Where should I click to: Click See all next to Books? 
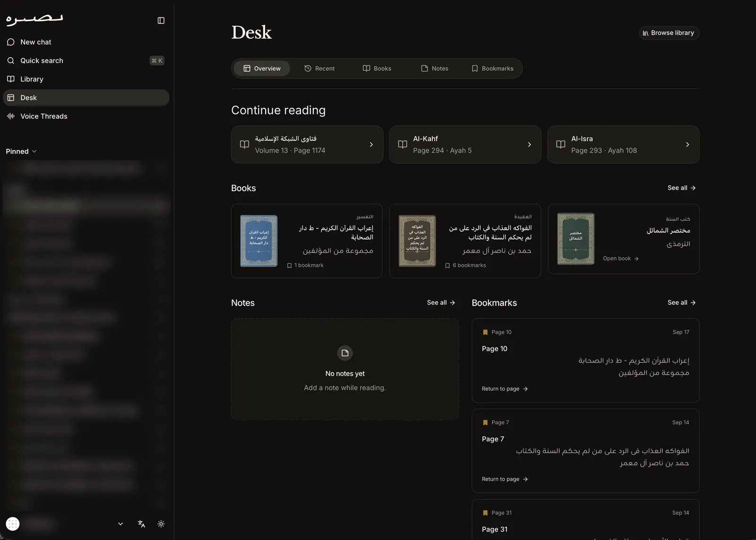681,188
